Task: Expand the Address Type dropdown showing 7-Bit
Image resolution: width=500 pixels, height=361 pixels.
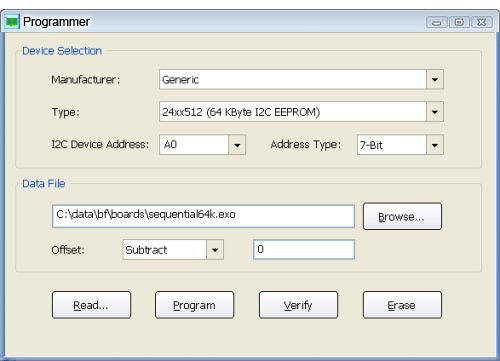Action: (x=400, y=145)
